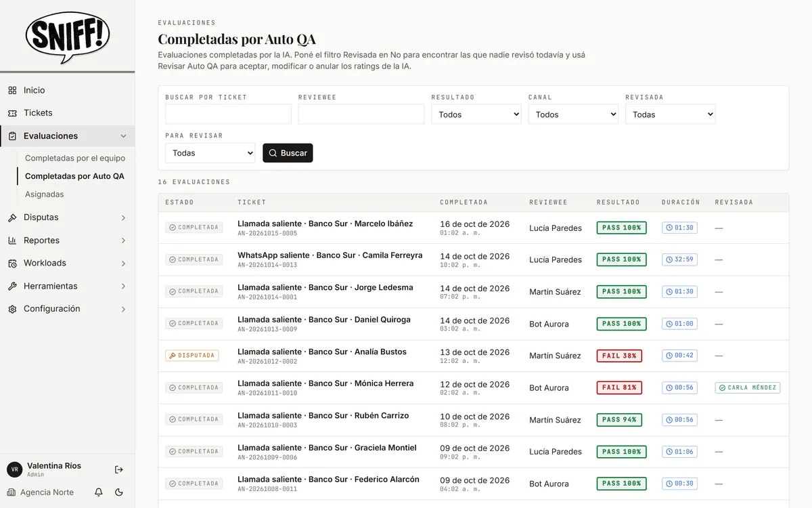This screenshot has width=812, height=508.
Task: Focus the Buscar por ticket field
Action: pyautogui.click(x=228, y=114)
